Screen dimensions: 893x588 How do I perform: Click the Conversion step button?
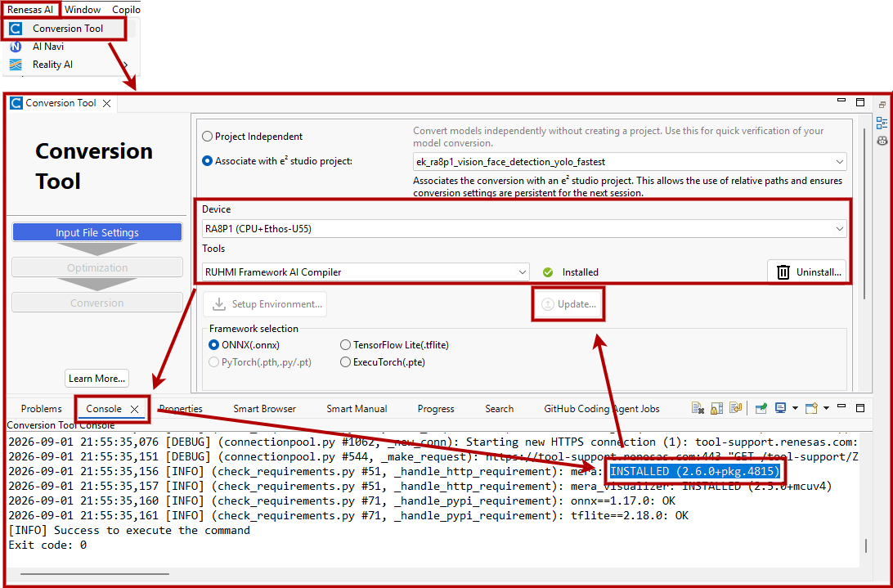(96, 303)
